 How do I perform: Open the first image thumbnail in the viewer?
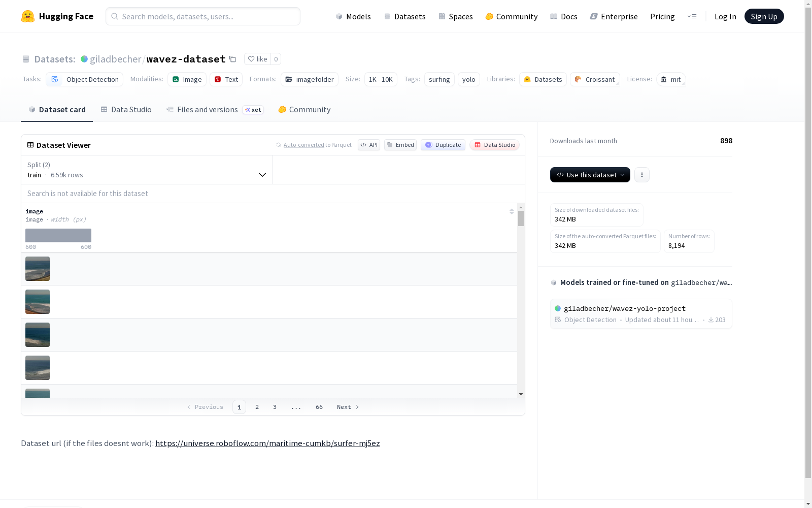point(38,269)
